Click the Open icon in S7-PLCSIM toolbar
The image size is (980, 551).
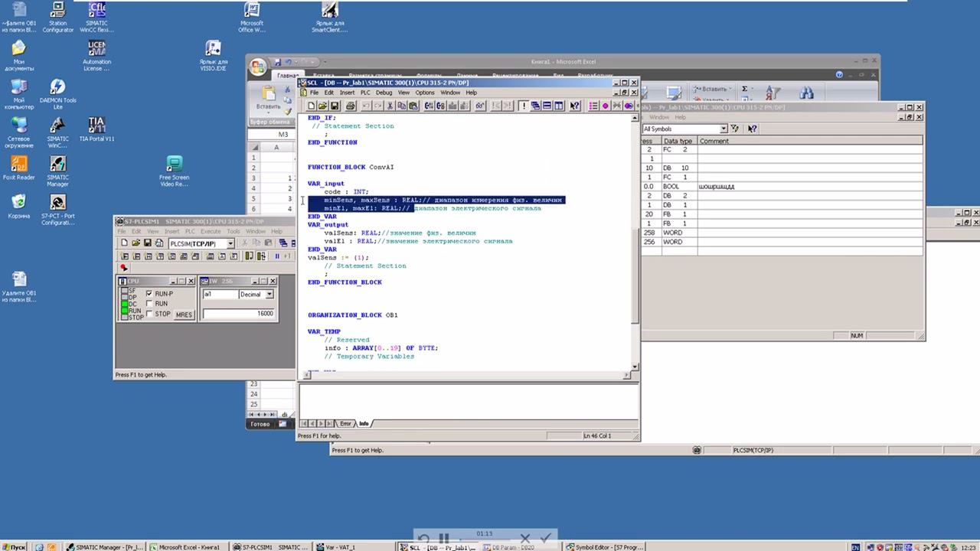[x=136, y=243]
